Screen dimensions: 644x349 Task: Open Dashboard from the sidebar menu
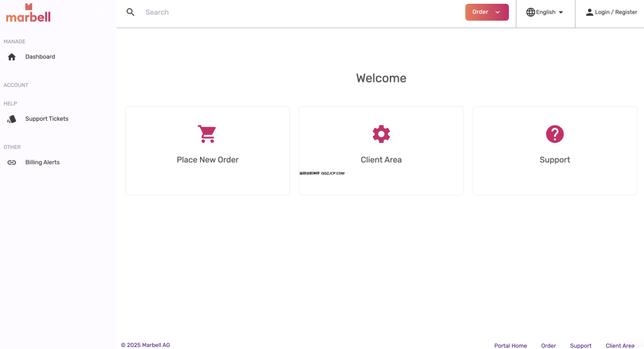pos(40,57)
